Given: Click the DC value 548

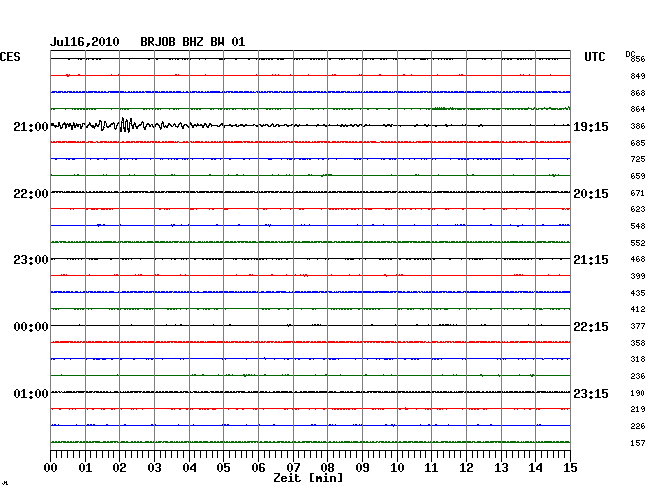Looking at the screenshot, I should point(638,226).
